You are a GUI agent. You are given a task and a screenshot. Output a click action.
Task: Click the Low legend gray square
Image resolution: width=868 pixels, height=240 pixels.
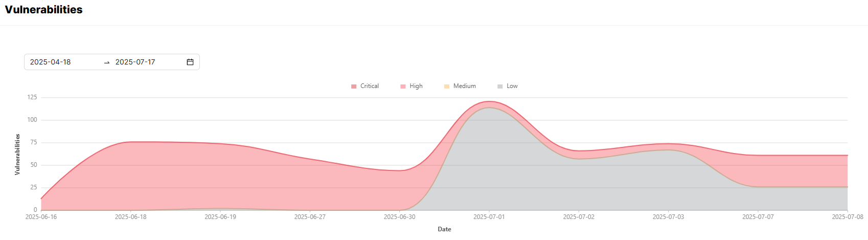[500, 86]
